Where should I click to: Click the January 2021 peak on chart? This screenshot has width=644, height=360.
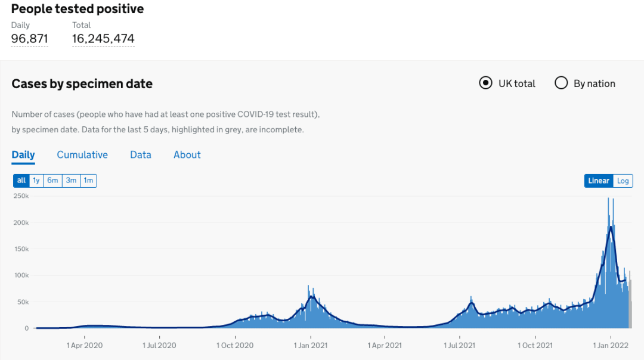coord(311,296)
